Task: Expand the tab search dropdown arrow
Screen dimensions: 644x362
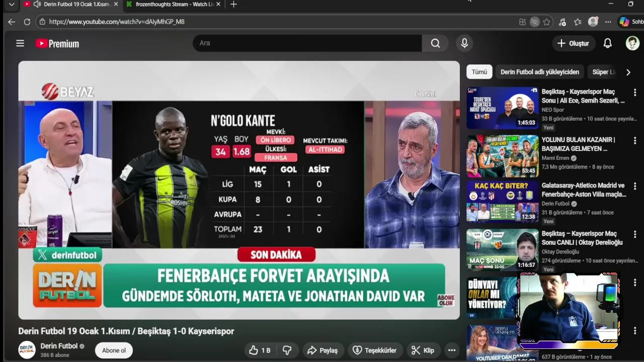Action: [12, 5]
